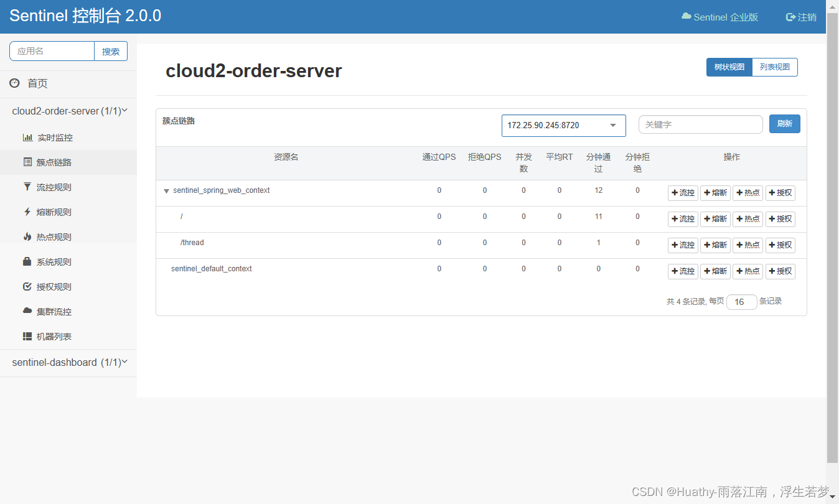Screen dimensions: 839x504
Task: Click the Sentinel 企业版 cloud icon
Action: (x=687, y=17)
